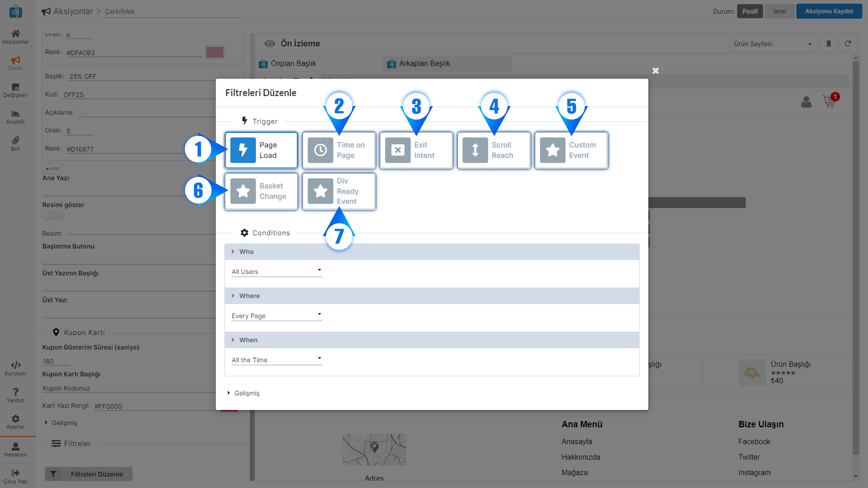Set status to Pasif
This screenshot has width=868, height=488.
click(x=750, y=11)
